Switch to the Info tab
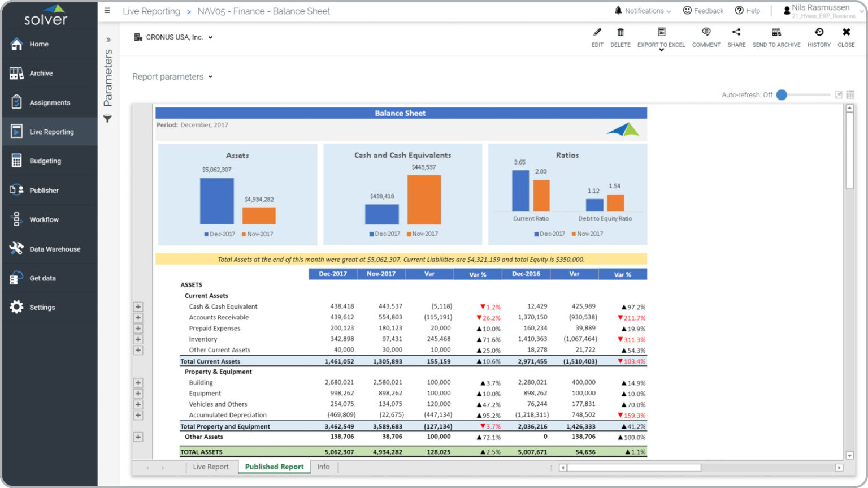Screen dimensions: 868x488 [323, 467]
